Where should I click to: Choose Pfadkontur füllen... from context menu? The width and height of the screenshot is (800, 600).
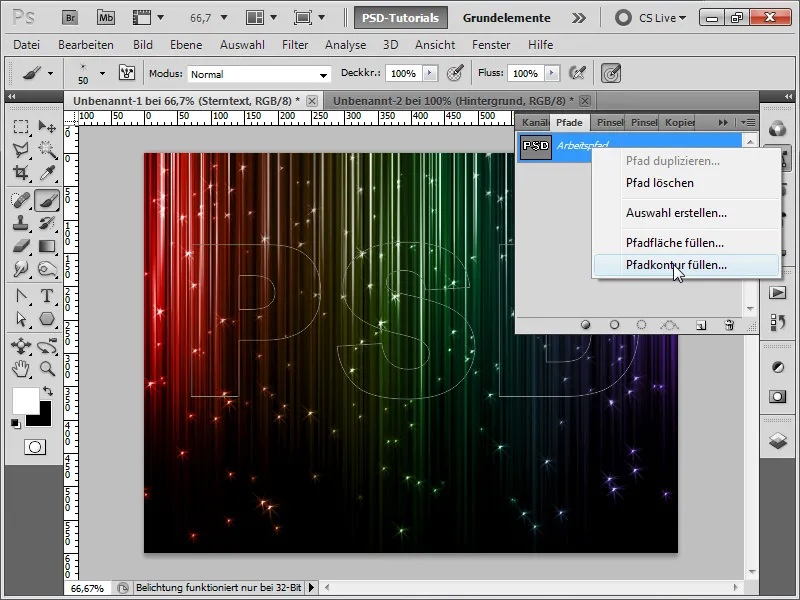click(x=686, y=265)
